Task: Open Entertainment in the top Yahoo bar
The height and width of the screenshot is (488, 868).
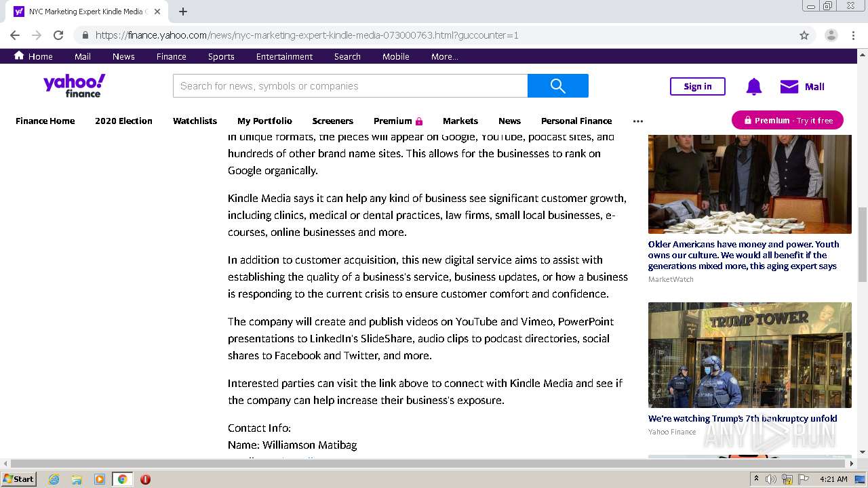Action: pos(284,56)
